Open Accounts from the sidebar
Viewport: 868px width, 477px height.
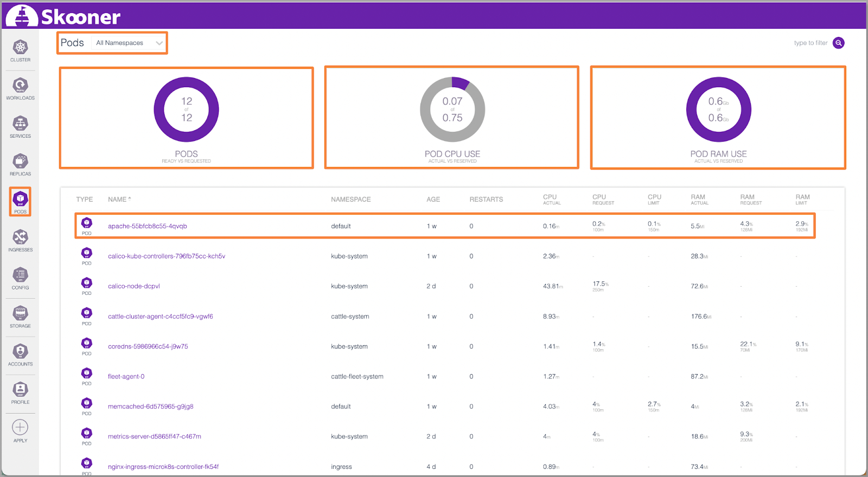(20, 355)
